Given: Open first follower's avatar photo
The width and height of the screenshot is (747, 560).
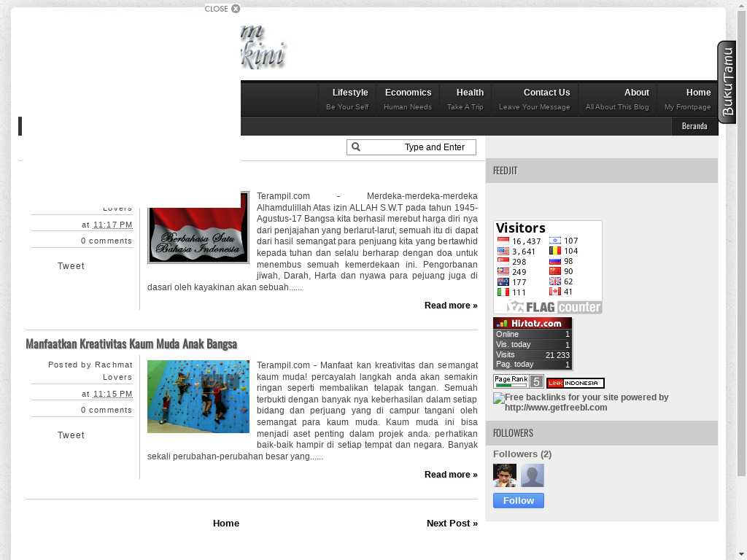Looking at the screenshot, I should point(505,475).
